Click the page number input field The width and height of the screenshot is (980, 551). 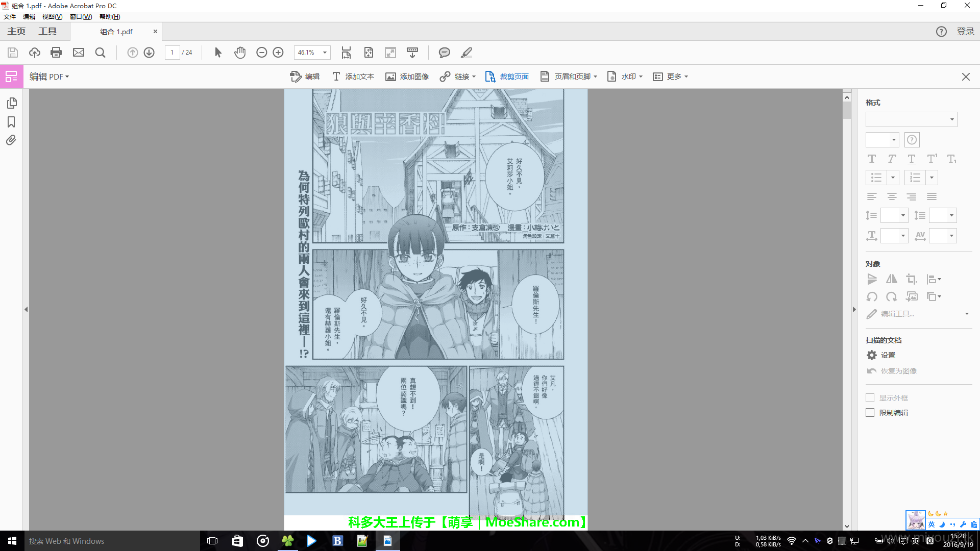tap(172, 53)
